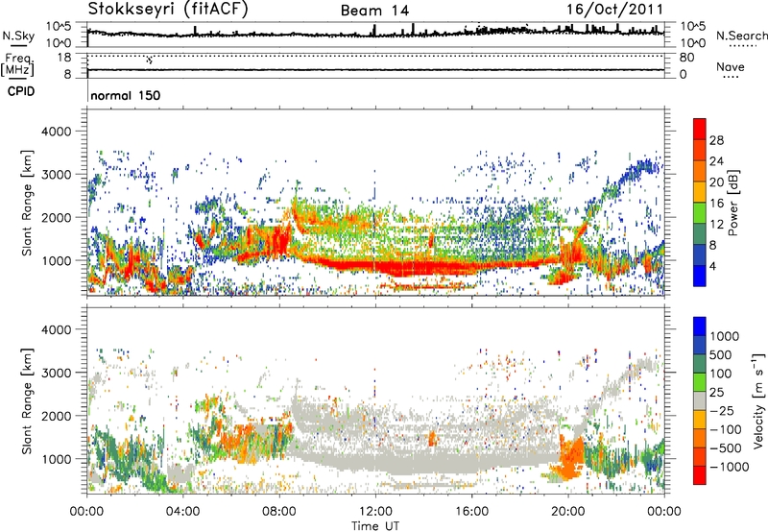Screen dimensions: 768x532
Task: Click the '12:00' time tick label
Action: 375,512
